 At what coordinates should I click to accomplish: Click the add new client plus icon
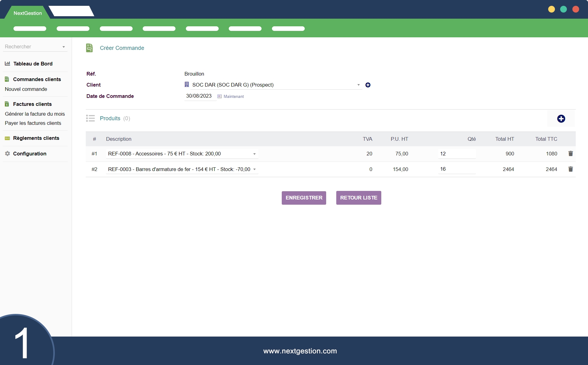click(368, 85)
